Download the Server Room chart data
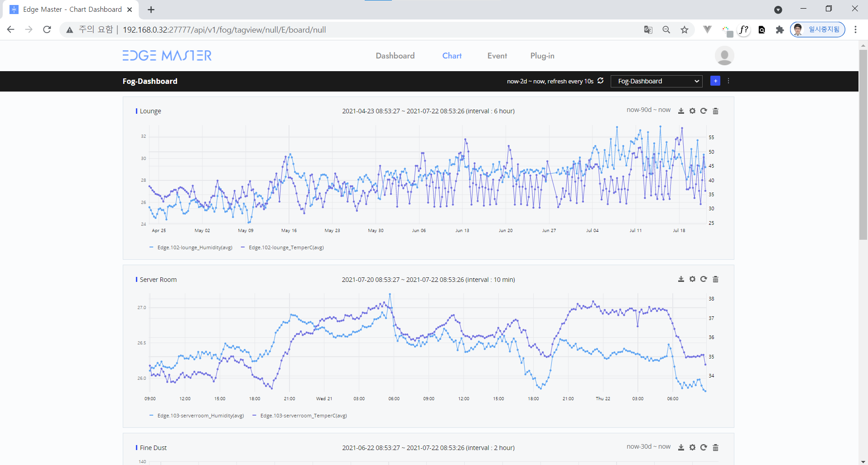Viewport: 868px width, 465px height. 680,279
